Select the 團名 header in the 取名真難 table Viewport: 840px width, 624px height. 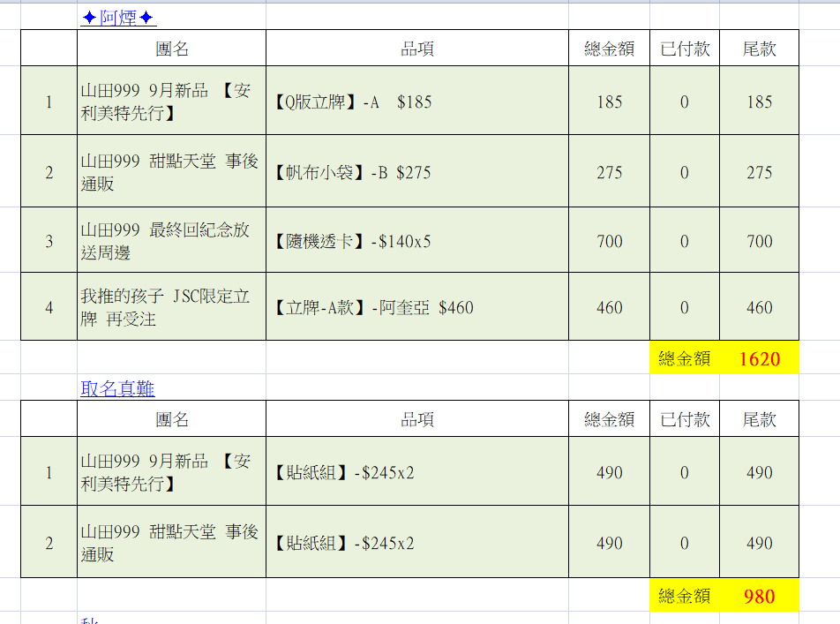click(171, 419)
